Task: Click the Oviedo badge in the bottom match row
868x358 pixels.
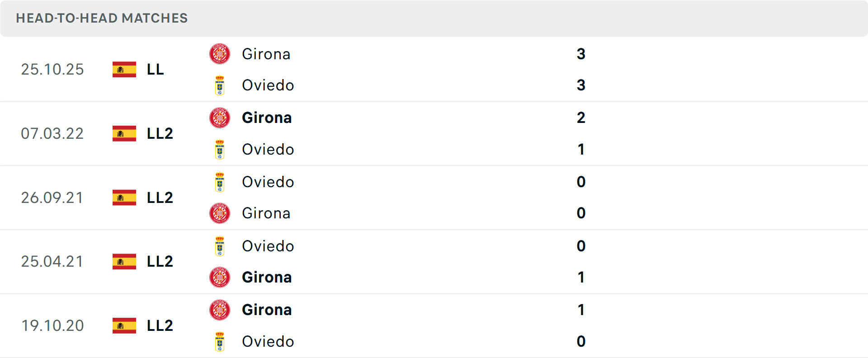Action: point(220,342)
